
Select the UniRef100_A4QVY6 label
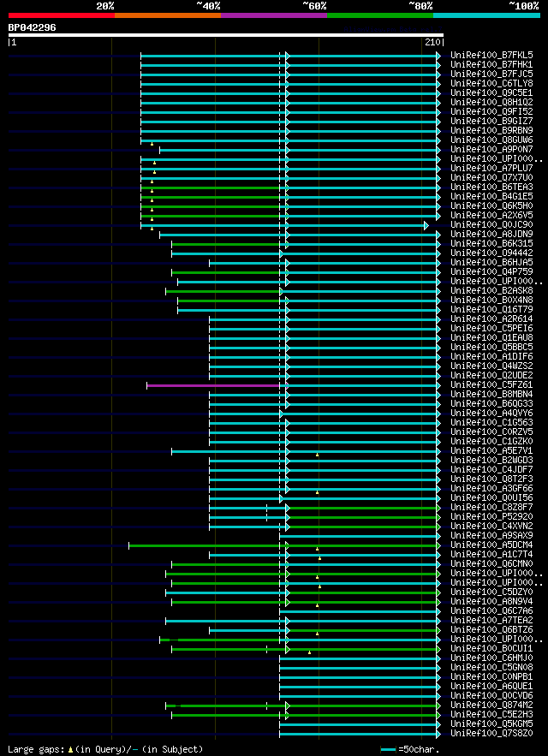(x=491, y=413)
